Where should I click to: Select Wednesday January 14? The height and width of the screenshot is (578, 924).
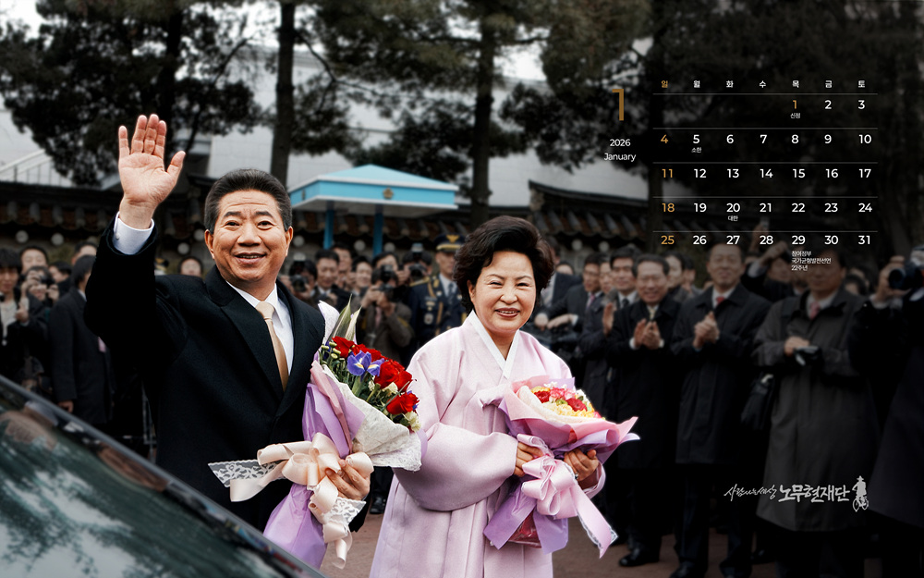click(x=766, y=174)
